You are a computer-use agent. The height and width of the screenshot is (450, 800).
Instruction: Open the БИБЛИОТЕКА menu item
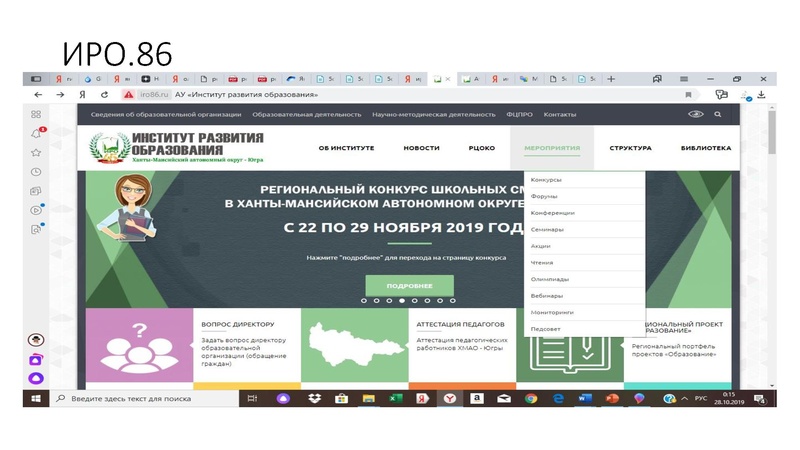point(706,148)
